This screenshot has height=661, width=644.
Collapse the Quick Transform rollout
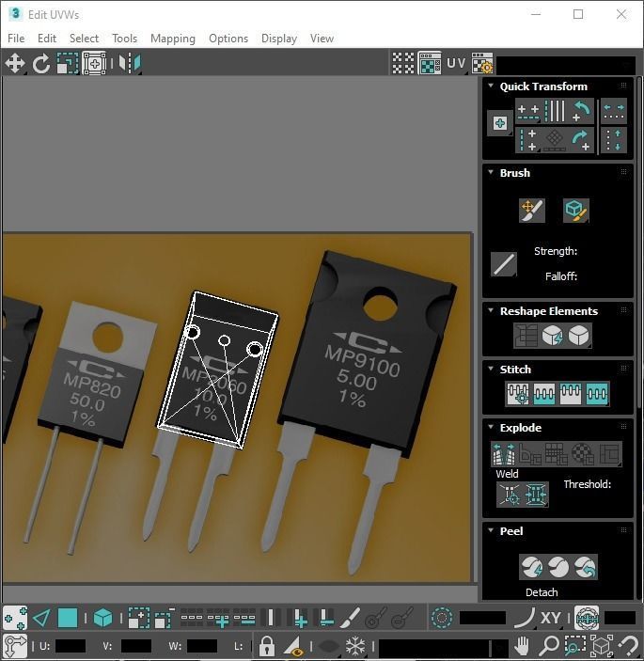tap(491, 86)
